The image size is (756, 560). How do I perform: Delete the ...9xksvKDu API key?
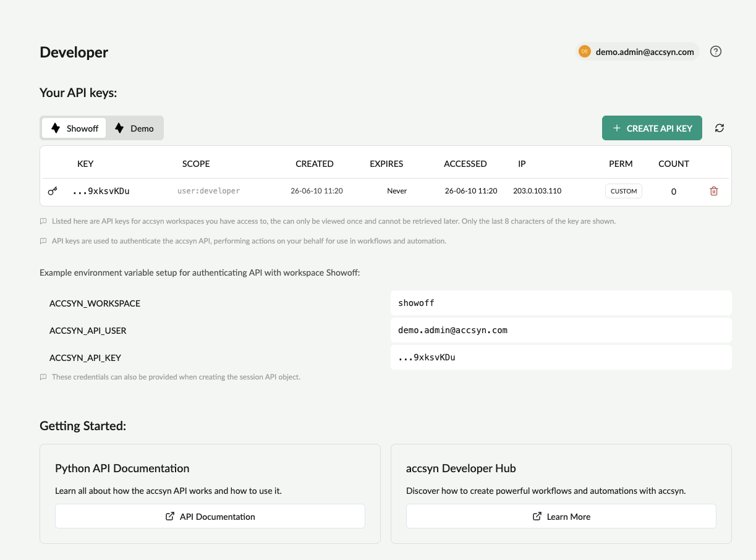(x=714, y=191)
